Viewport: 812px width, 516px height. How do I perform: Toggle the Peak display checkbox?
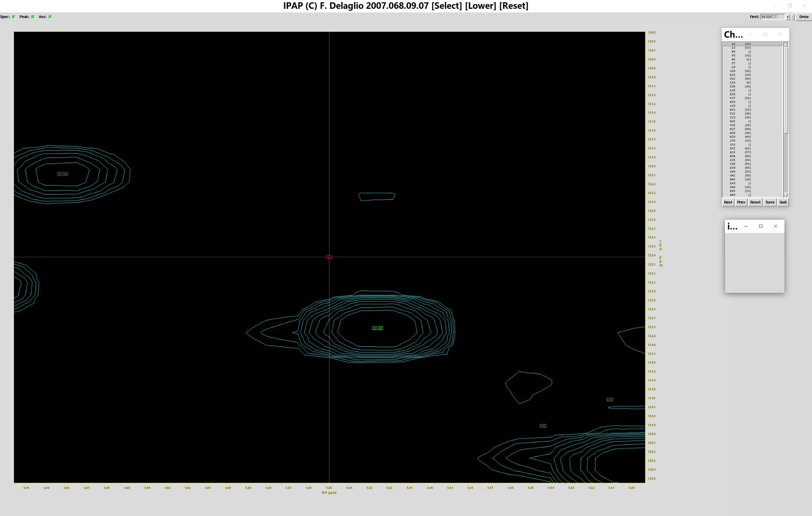point(33,17)
